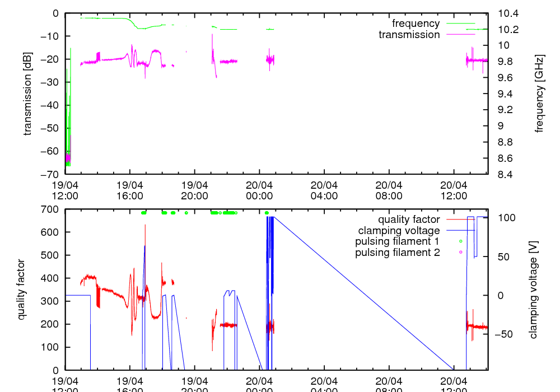Click the "clamping voltage [V]" right axis title

[533, 290]
